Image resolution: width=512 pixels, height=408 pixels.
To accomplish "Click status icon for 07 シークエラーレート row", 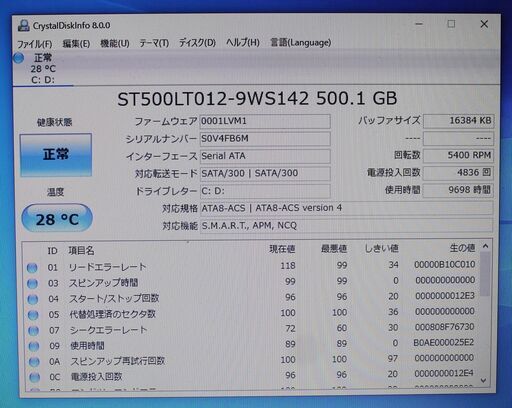I will [x=33, y=330].
